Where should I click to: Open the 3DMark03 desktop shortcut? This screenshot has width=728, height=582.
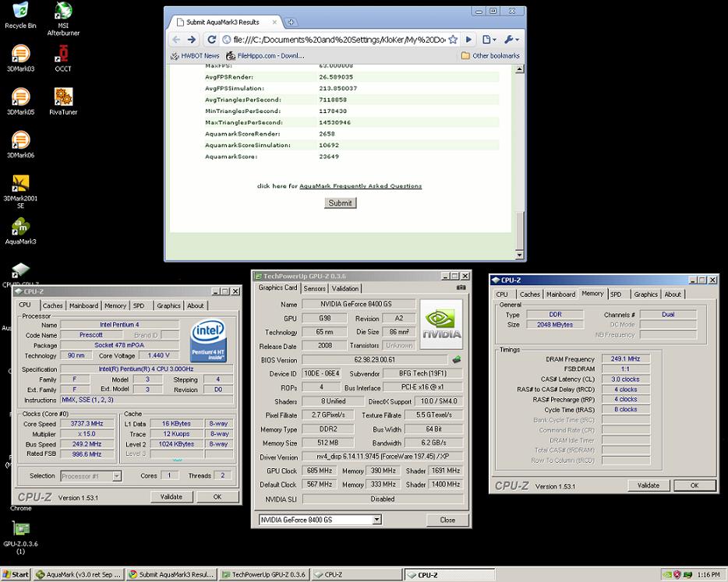[x=20, y=58]
